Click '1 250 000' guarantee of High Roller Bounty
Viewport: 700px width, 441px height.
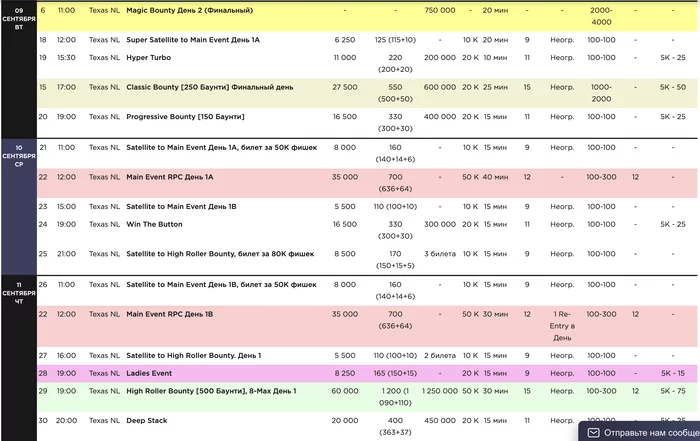[440, 391]
